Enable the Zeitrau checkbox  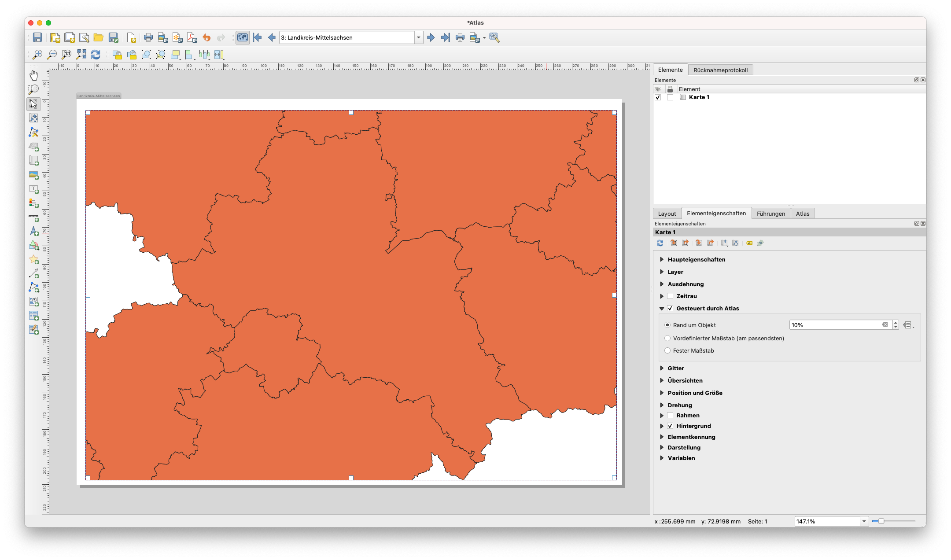pyautogui.click(x=670, y=296)
